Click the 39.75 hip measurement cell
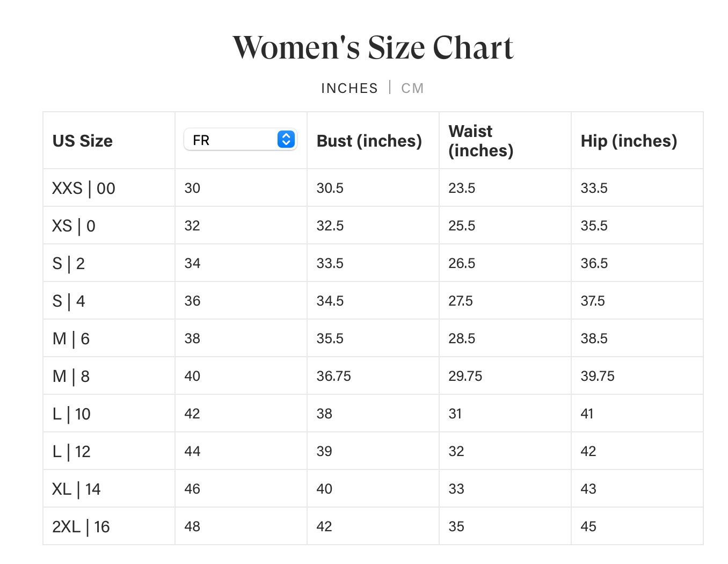728x564 pixels. click(x=598, y=377)
